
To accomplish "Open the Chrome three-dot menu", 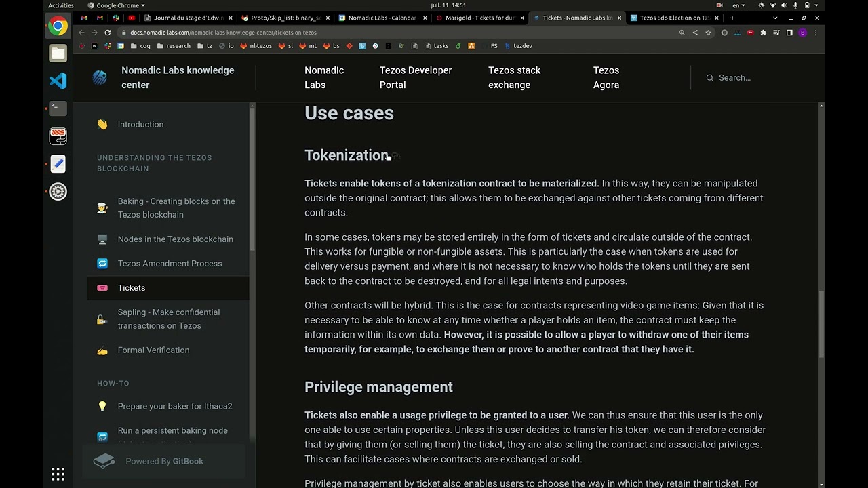I will [x=816, y=33].
